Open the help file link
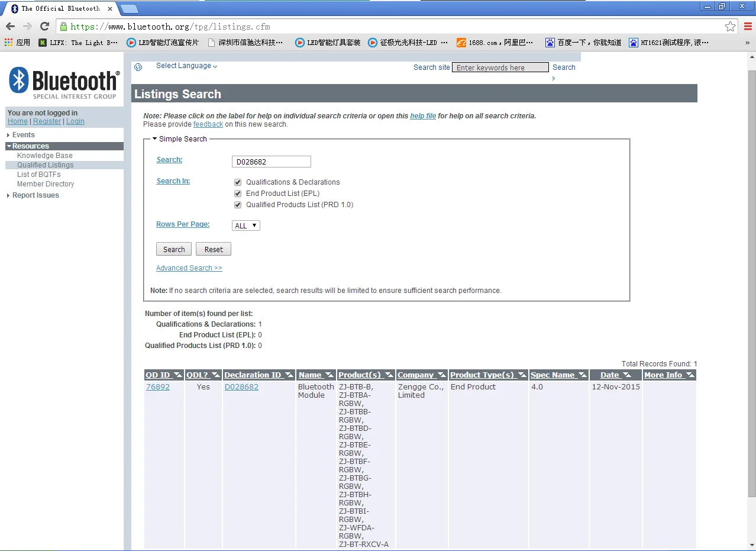Screen dimensions: 756x551 click(x=423, y=116)
